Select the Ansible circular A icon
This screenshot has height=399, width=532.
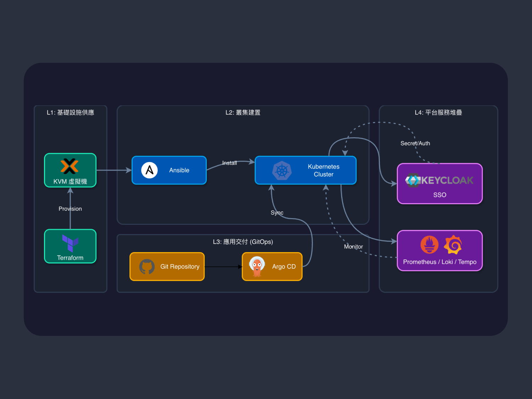[x=149, y=170]
